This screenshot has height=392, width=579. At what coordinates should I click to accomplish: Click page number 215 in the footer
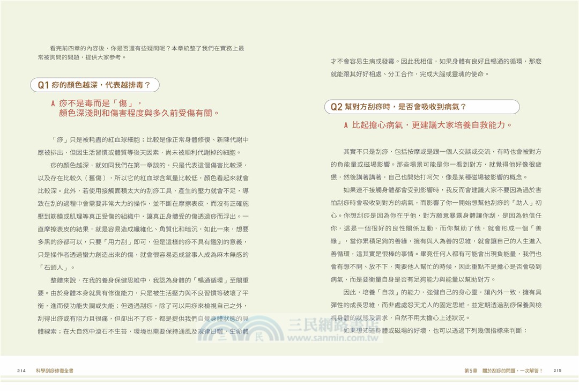[x=557, y=371]
